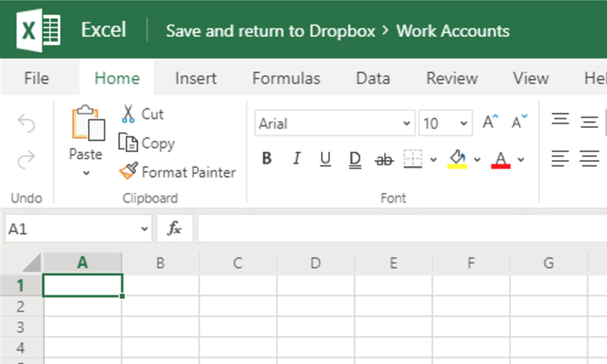
Task: Switch to the View tab
Action: pyautogui.click(x=531, y=78)
